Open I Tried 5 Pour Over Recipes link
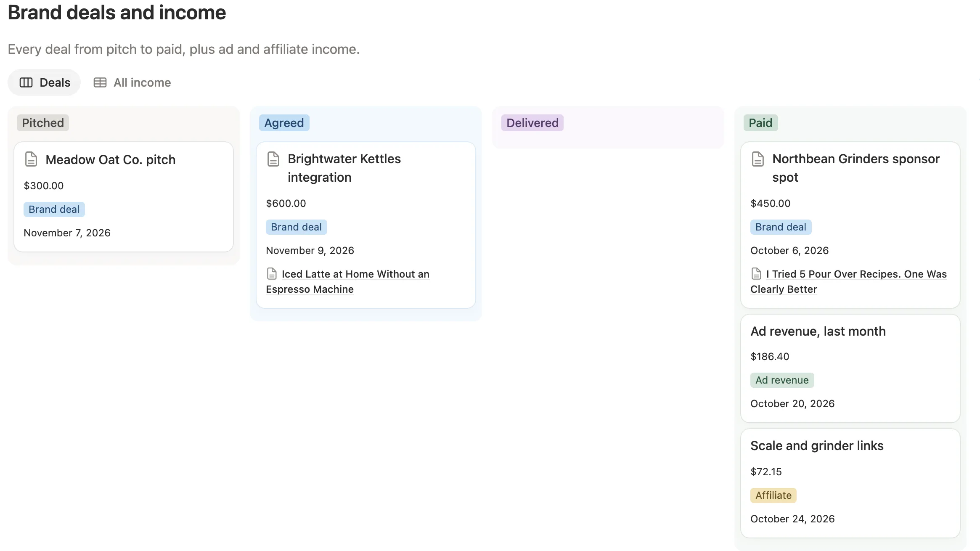Screen dimensions: 980x551 coord(849,281)
